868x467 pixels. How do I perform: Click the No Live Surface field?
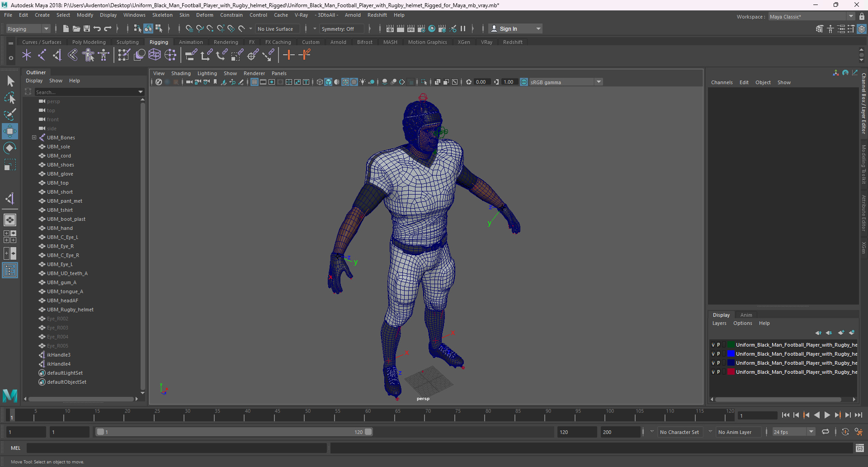pos(278,29)
